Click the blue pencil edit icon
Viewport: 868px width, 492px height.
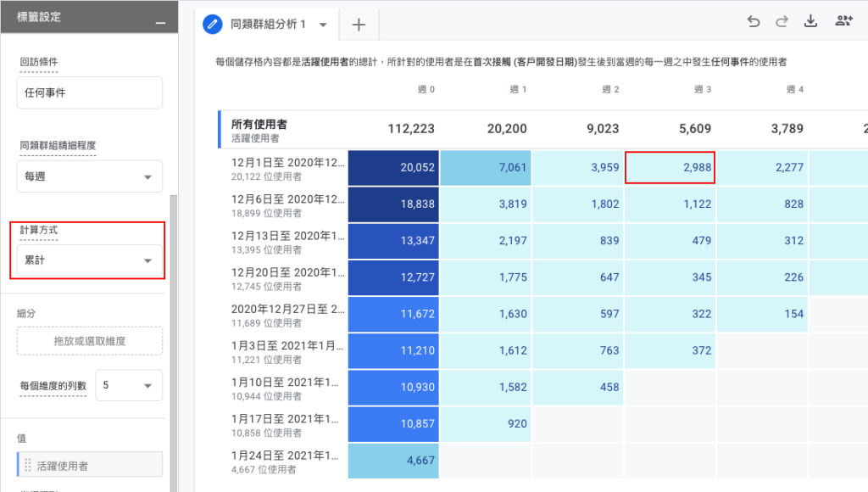(213, 25)
